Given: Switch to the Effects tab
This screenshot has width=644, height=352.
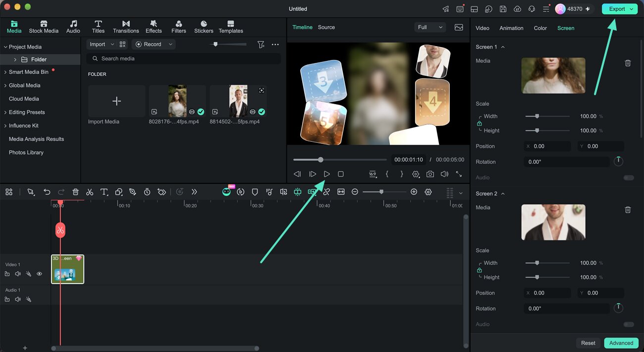Looking at the screenshot, I should pyautogui.click(x=154, y=27).
